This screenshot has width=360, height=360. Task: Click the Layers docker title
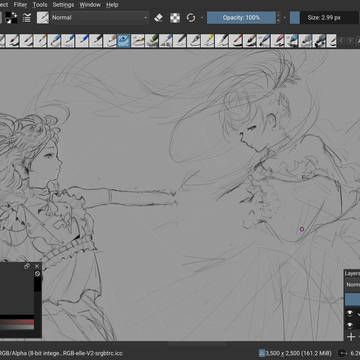[352, 273]
